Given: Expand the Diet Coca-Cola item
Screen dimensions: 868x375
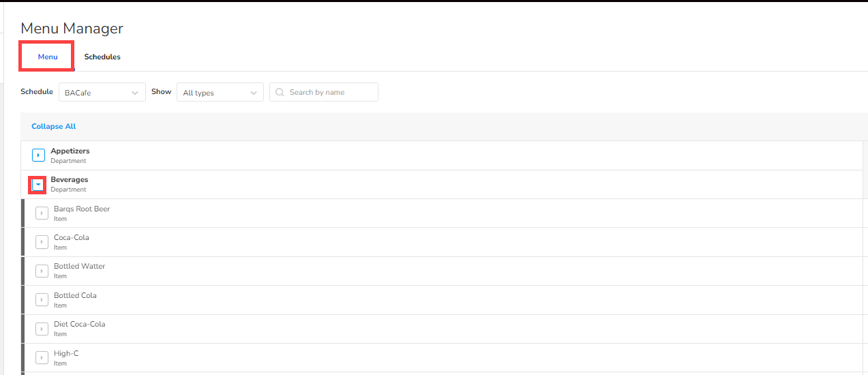Looking at the screenshot, I should point(42,329).
